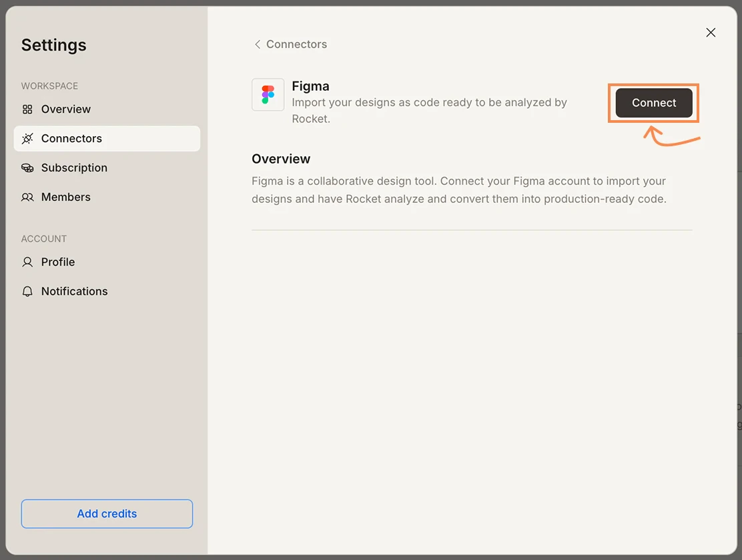Open Profile via the person icon
This screenshot has width=742, height=560.
27,262
